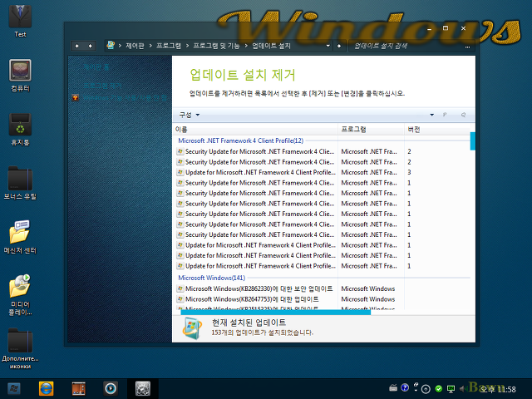Expand the chevron before 제어판 breadcrumb
The height and width of the screenshot is (399, 532).
[120, 46]
